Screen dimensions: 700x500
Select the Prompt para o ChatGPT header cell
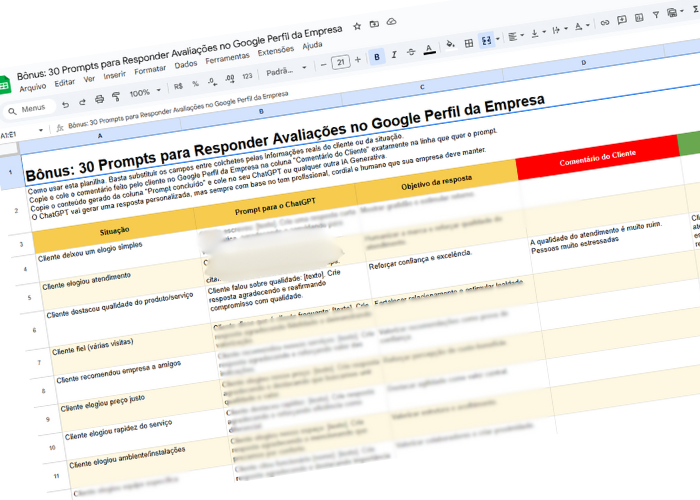pos(275,206)
